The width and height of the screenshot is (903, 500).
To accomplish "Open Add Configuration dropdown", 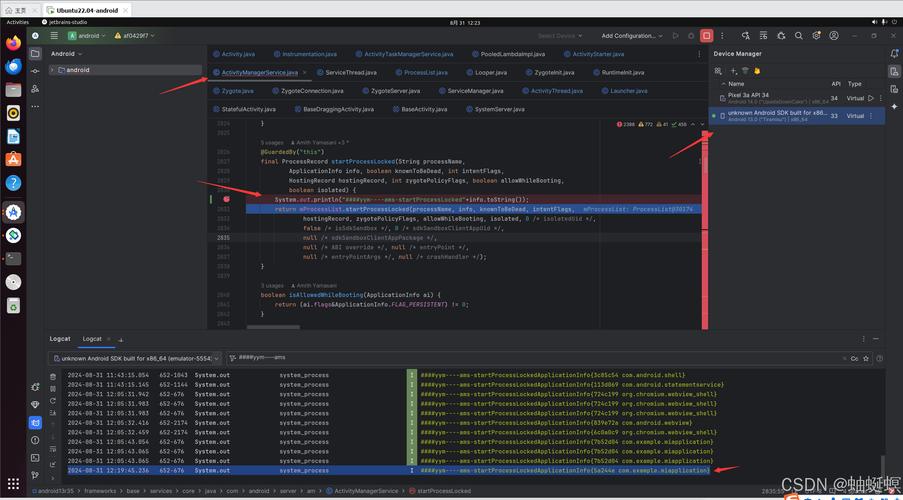I will 632,36.
